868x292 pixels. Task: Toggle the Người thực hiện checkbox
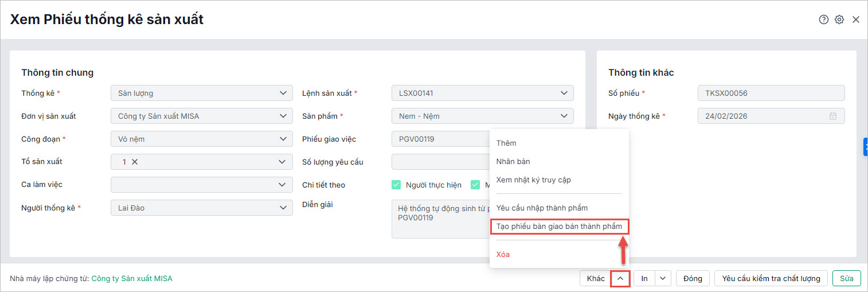(396, 185)
